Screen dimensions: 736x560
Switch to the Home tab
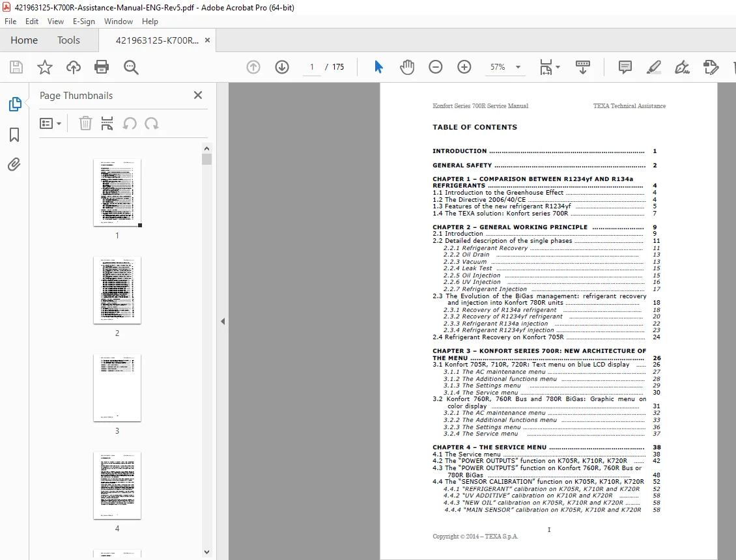[x=24, y=40]
